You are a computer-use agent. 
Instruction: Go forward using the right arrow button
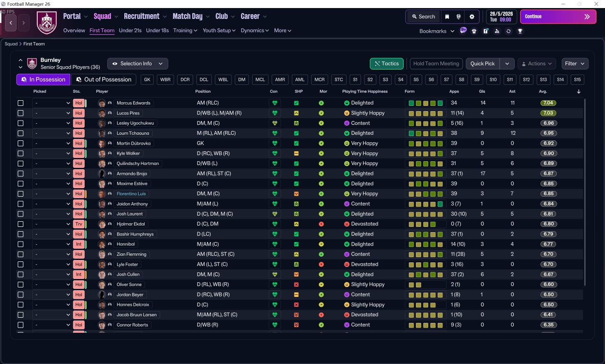coord(24,22)
